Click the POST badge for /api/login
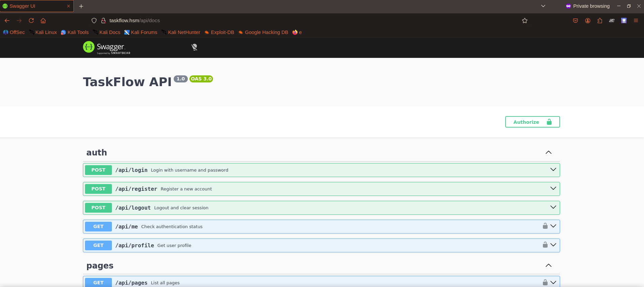This screenshot has height=287, width=644. coord(98,170)
